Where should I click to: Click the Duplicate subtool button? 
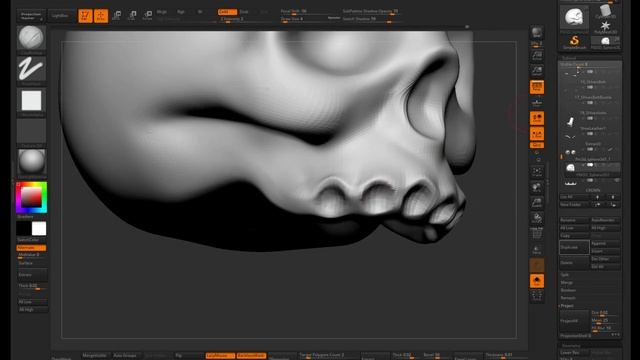(574, 247)
